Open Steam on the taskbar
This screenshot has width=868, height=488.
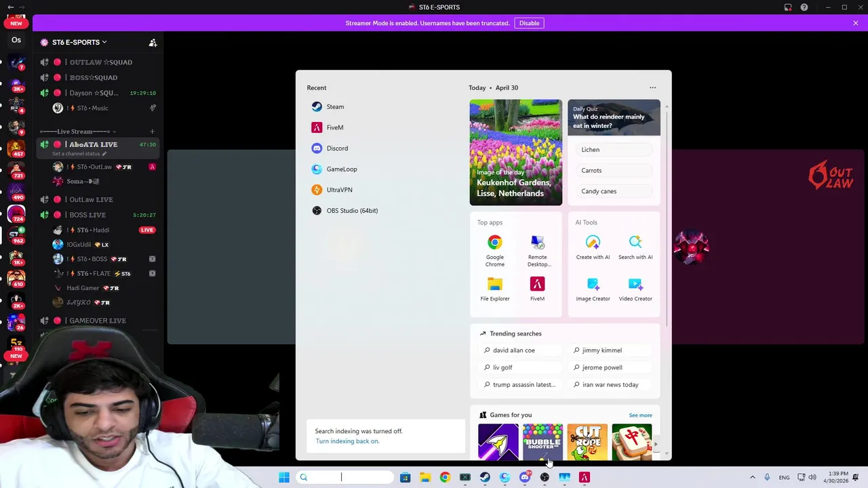click(x=485, y=477)
